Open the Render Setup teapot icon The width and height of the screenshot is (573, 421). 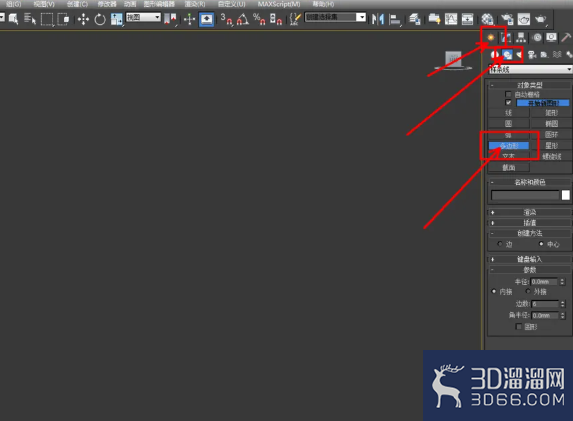point(507,19)
